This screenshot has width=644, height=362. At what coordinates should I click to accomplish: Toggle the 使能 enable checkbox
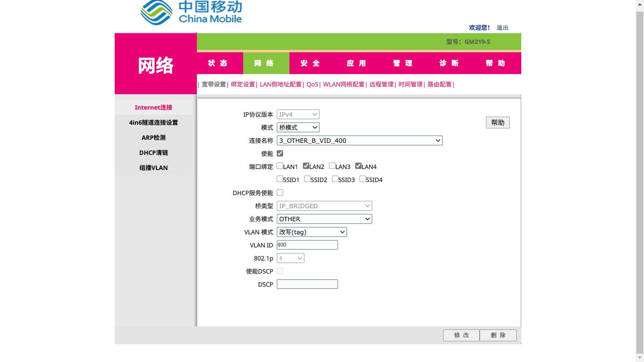click(x=280, y=154)
